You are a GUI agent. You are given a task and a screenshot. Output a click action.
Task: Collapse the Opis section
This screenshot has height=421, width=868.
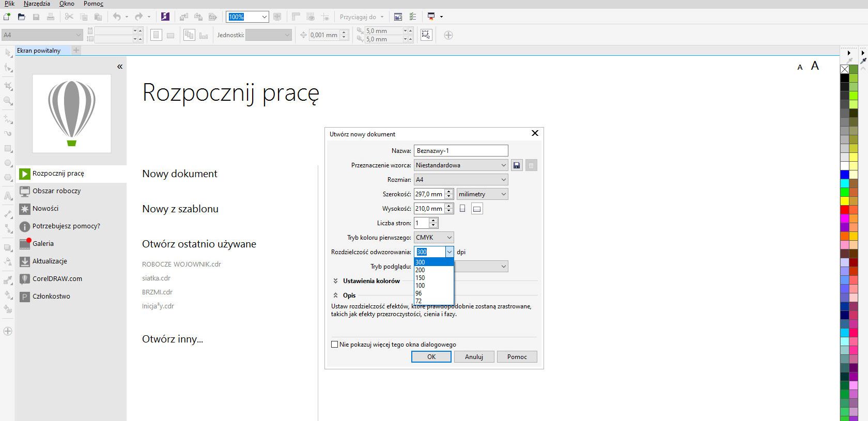336,295
